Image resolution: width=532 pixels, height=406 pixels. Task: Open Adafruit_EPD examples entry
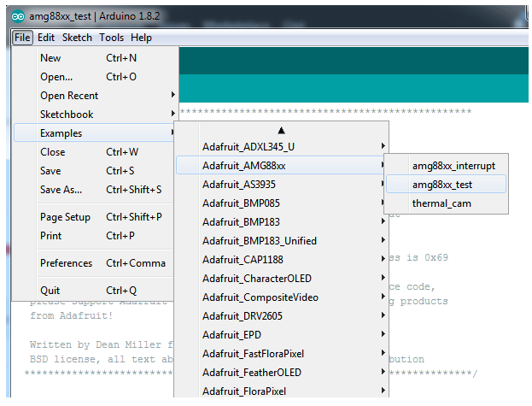tap(282, 335)
